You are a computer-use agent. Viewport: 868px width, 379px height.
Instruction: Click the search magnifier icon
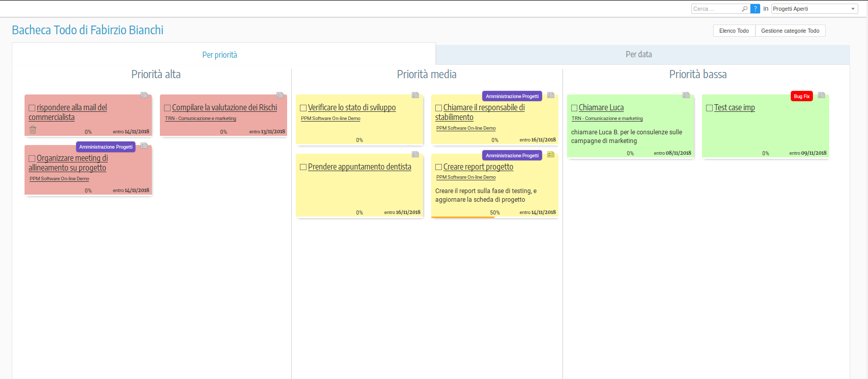pos(745,9)
